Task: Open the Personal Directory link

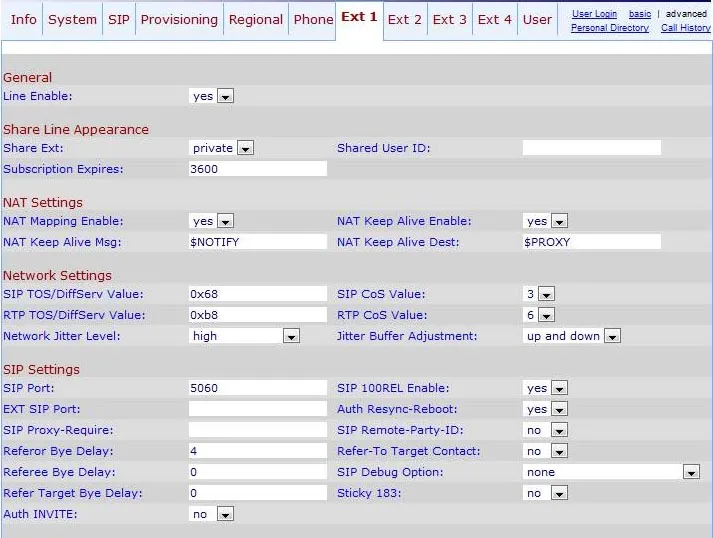Action: (x=609, y=28)
